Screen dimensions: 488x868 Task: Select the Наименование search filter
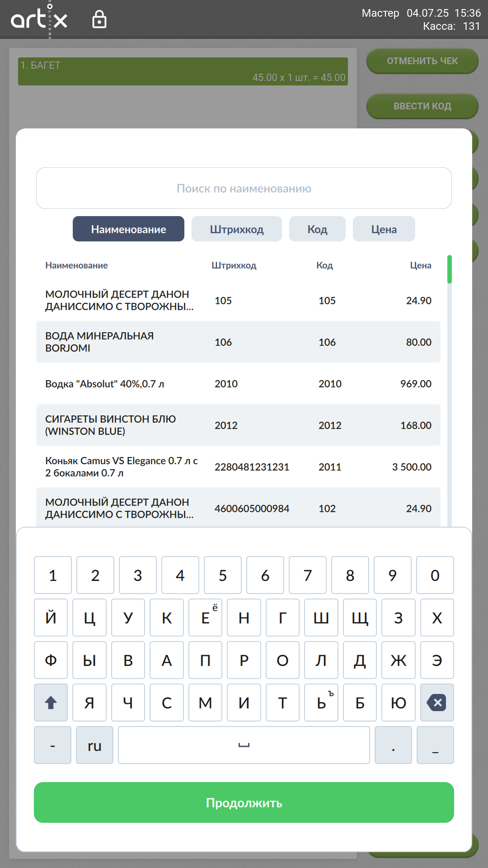[128, 229]
